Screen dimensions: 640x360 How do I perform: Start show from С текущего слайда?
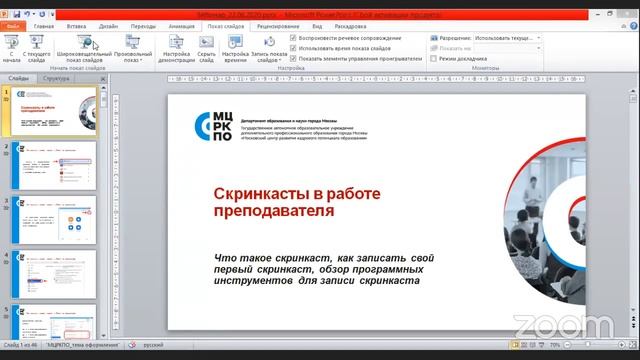[36, 48]
